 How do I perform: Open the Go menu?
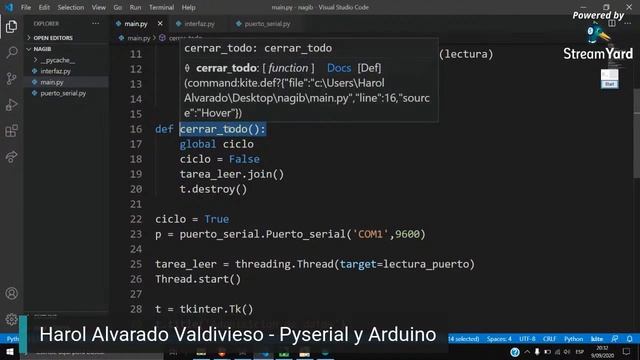click(118, 7)
